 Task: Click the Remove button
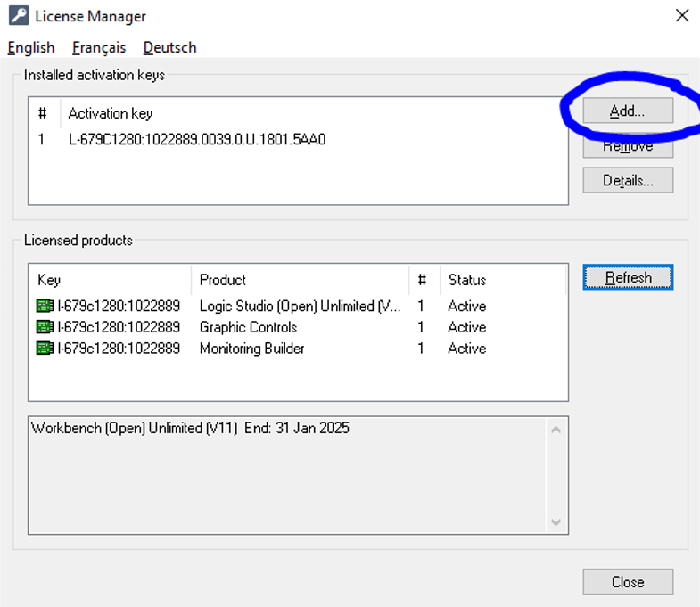coord(628,146)
